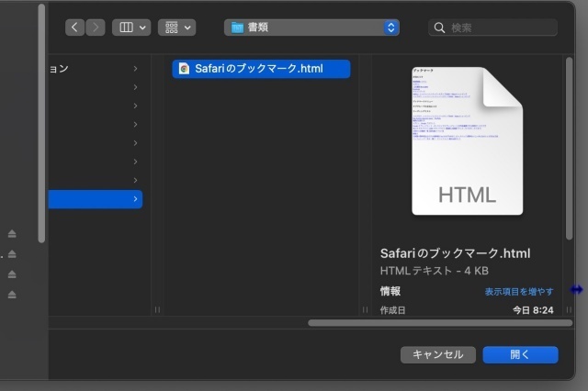Click the 作成日 label in the info section

392,310
